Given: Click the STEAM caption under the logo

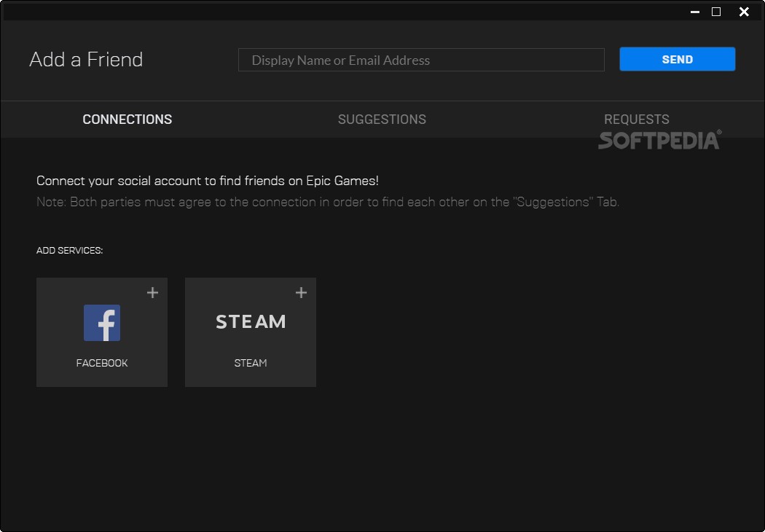Looking at the screenshot, I should pos(251,363).
